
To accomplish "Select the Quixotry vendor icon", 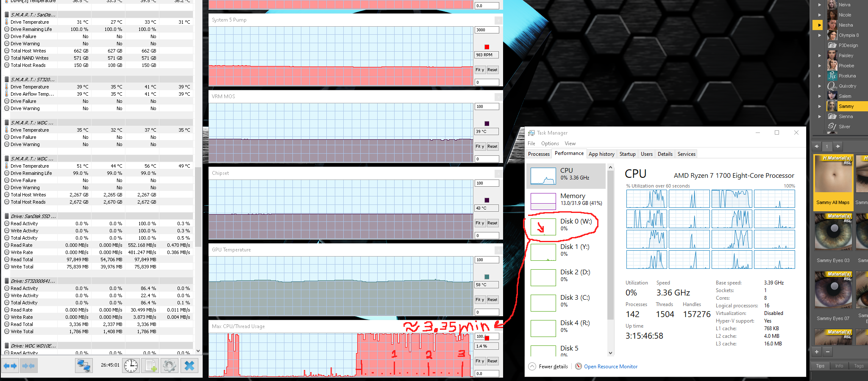I will 832,86.
